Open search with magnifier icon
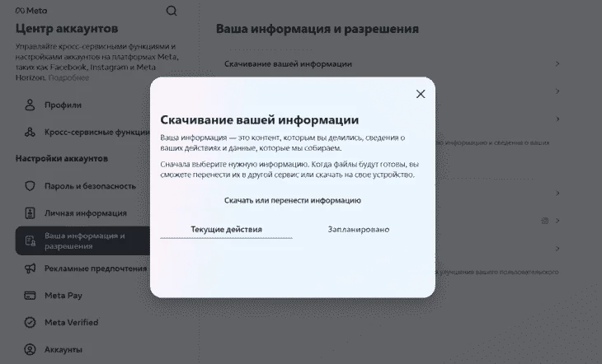 [x=172, y=11]
